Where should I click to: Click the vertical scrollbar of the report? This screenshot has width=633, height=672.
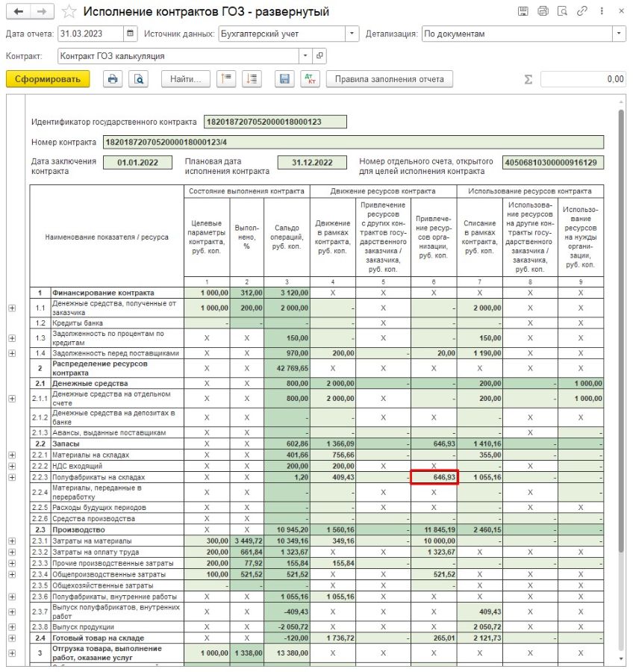[621, 330]
